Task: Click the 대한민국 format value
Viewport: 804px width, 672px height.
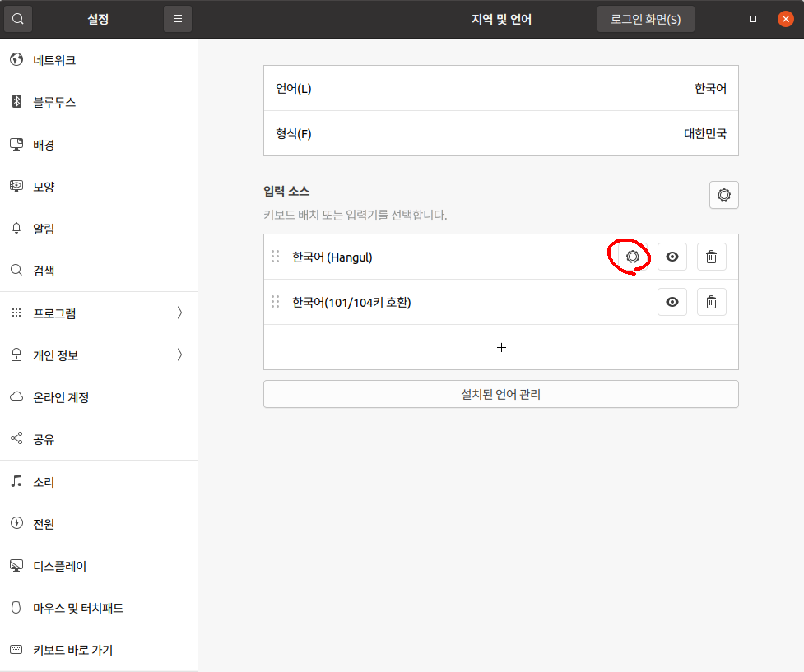Action: (705, 133)
